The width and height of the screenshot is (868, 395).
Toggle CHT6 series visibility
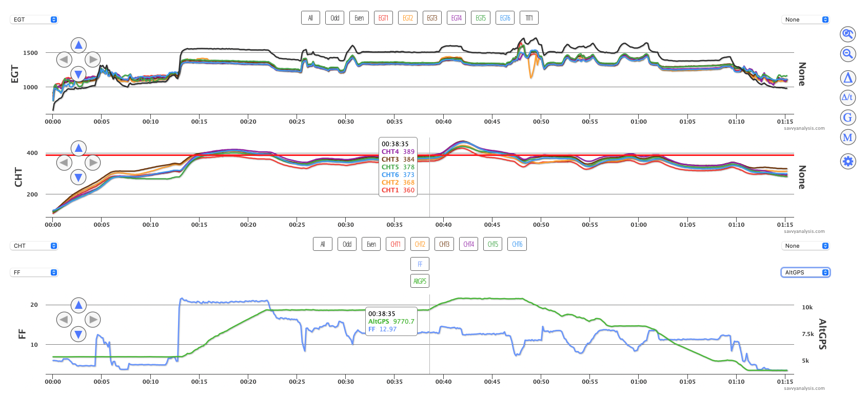517,244
